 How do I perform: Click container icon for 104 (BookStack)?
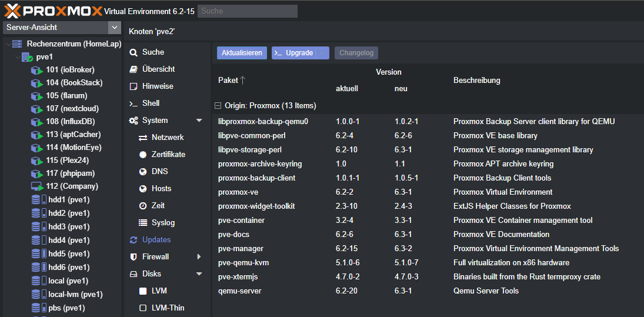coord(37,83)
